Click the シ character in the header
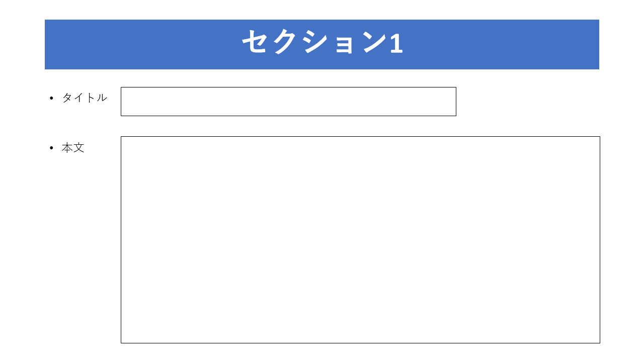This screenshot has height=362, width=644. coord(316,42)
